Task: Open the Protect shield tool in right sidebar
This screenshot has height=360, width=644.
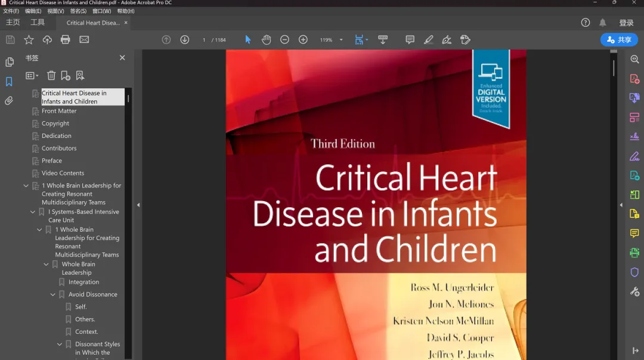Action: pos(634,272)
